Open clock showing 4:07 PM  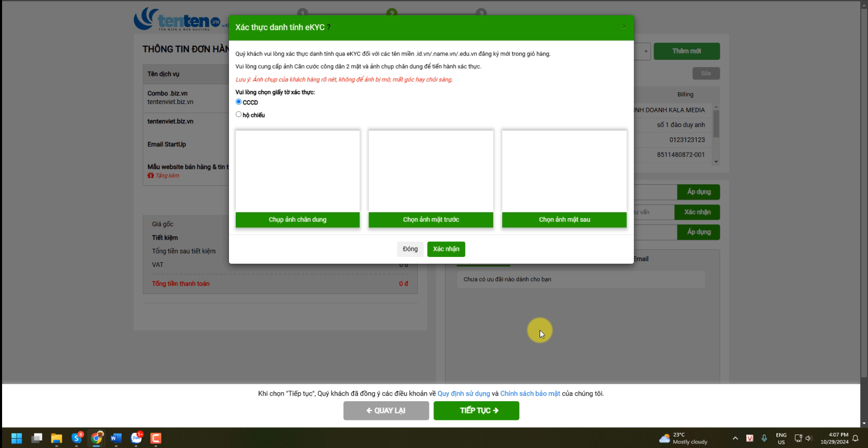834,438
